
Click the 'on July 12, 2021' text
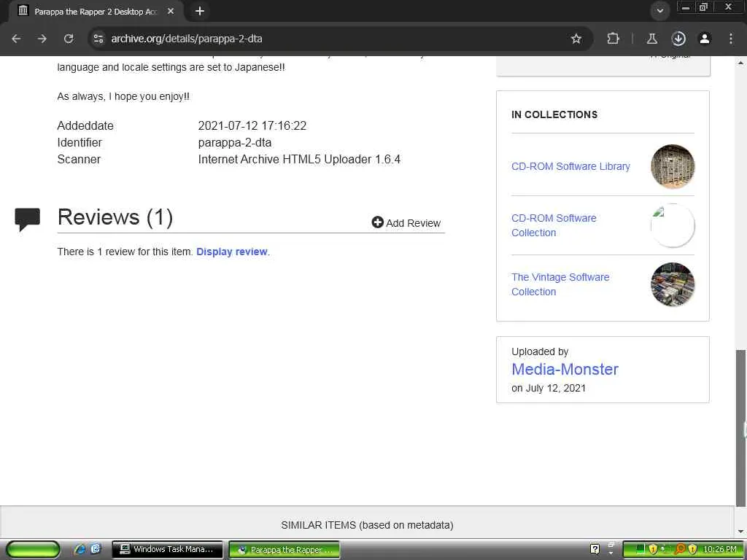[549, 388]
